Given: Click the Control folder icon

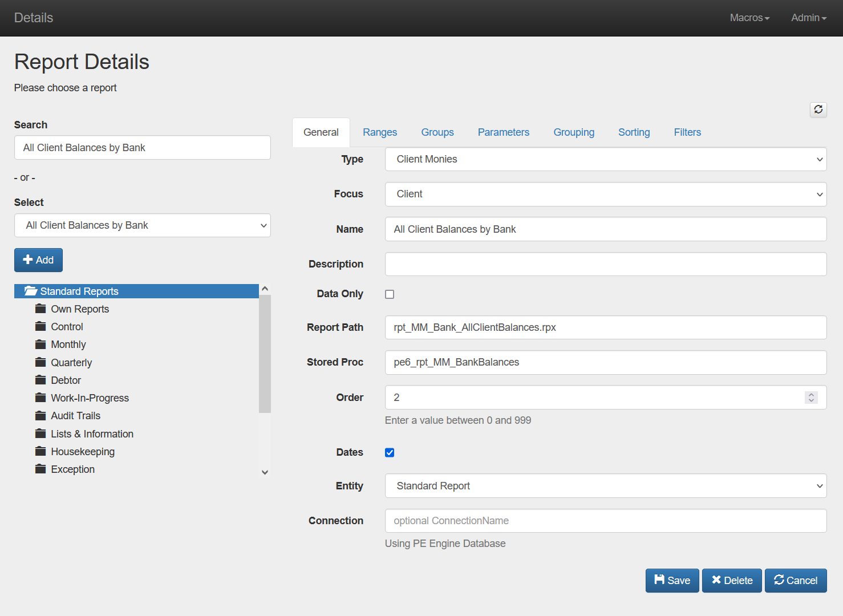Looking at the screenshot, I should pyautogui.click(x=40, y=326).
